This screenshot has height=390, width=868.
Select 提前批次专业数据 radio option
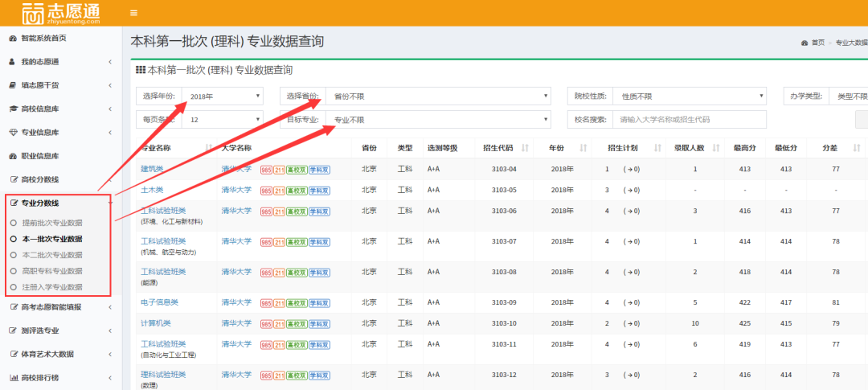[x=14, y=223]
